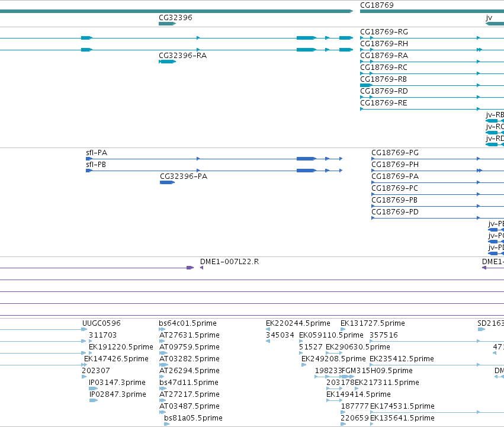Select protein CG18769-PH

click(395, 165)
